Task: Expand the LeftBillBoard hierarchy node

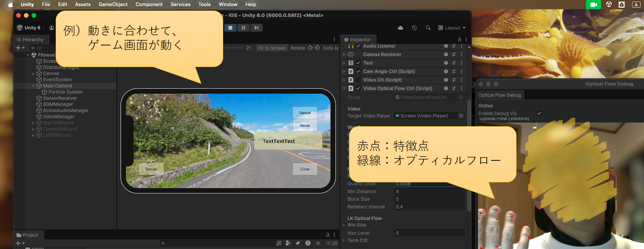Action: tap(33, 135)
